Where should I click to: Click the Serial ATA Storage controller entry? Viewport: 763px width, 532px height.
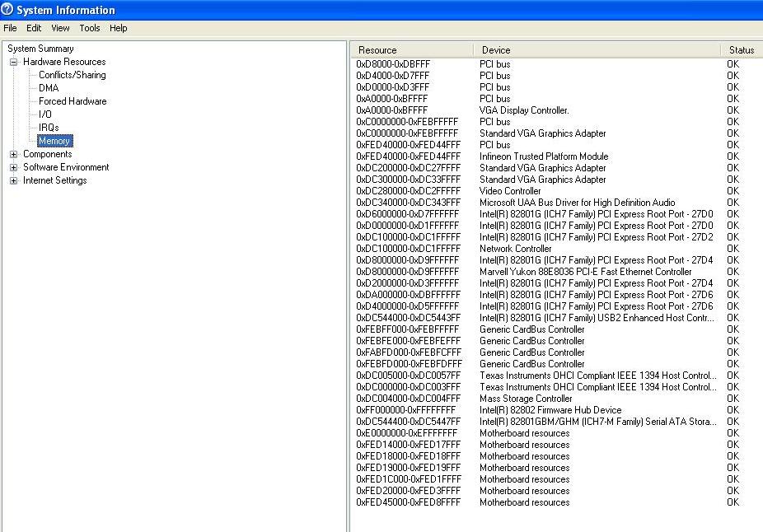pyautogui.click(x=597, y=422)
